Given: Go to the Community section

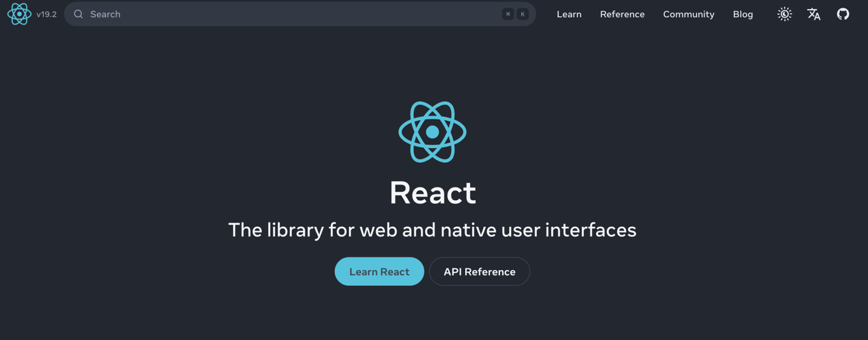Looking at the screenshot, I should 688,14.
